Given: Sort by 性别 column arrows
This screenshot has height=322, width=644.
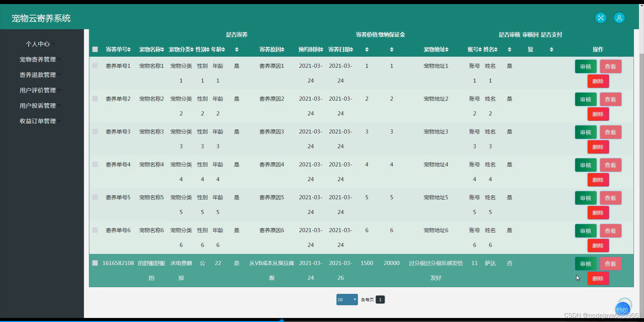Looking at the screenshot, I should point(208,50).
